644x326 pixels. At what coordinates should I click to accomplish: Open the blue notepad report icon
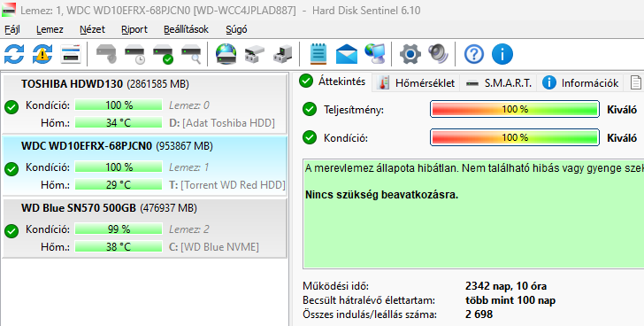tap(318, 54)
